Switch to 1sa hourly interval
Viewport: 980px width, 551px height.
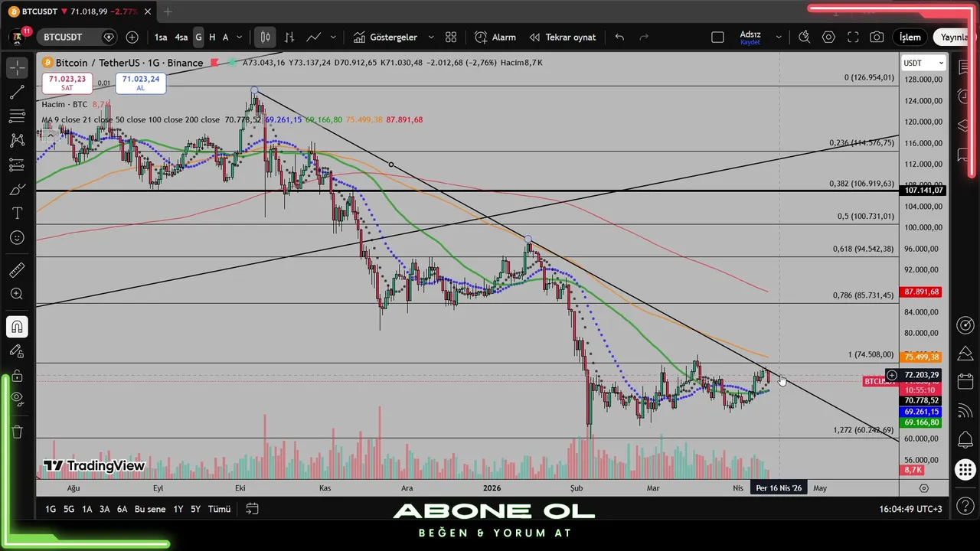(161, 37)
